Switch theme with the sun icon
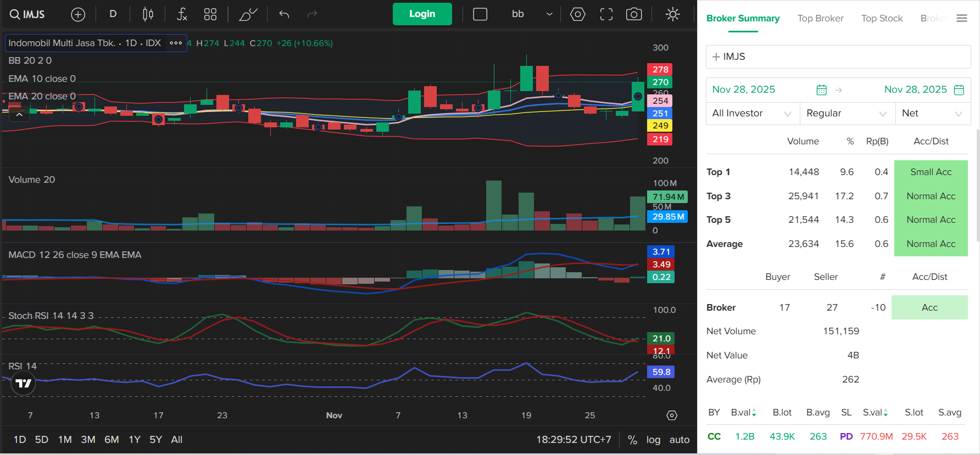Screen dimensions: 980x455 (x=672, y=14)
